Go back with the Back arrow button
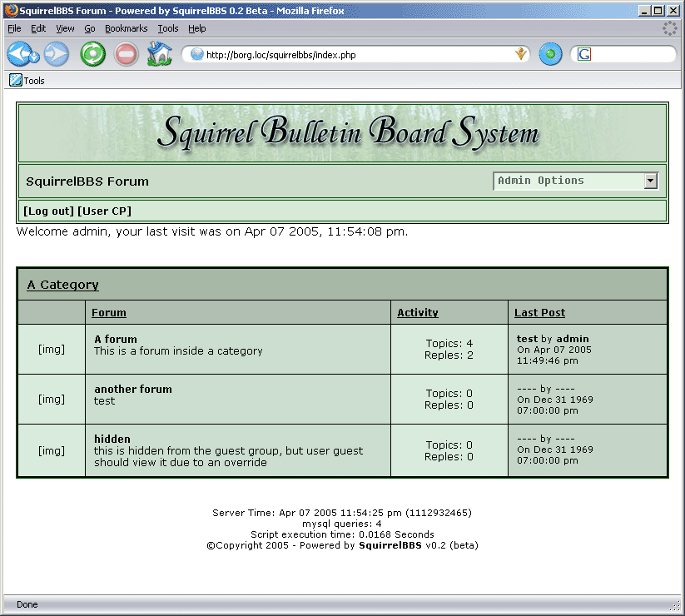Viewport: 685px width, 616px height. click(18, 55)
